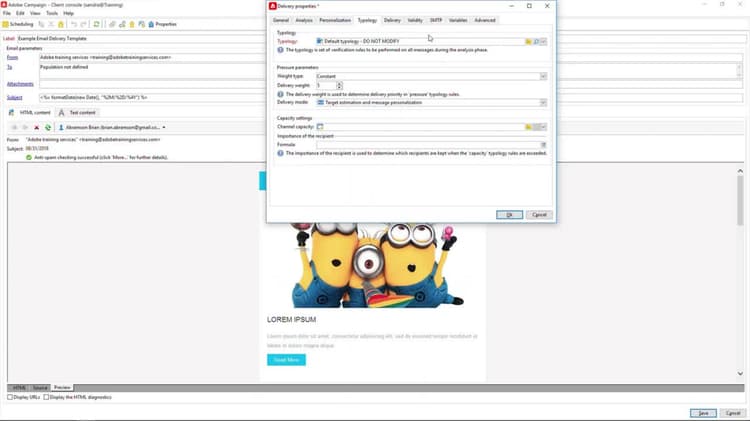Switch to the General tab
Image resolution: width=750 pixels, height=421 pixels.
(x=281, y=20)
